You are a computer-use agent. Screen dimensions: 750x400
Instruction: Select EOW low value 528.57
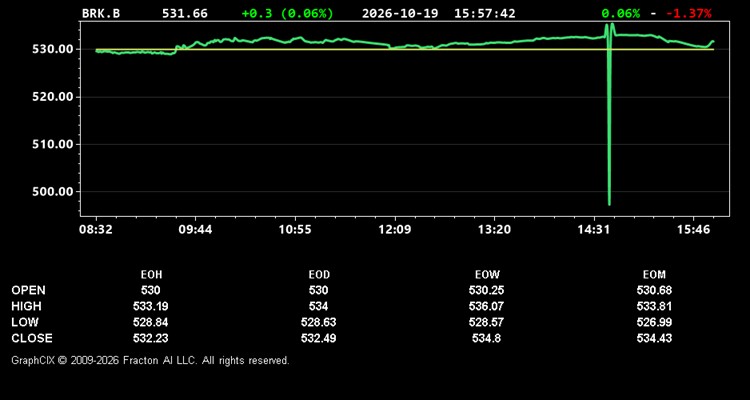486,322
